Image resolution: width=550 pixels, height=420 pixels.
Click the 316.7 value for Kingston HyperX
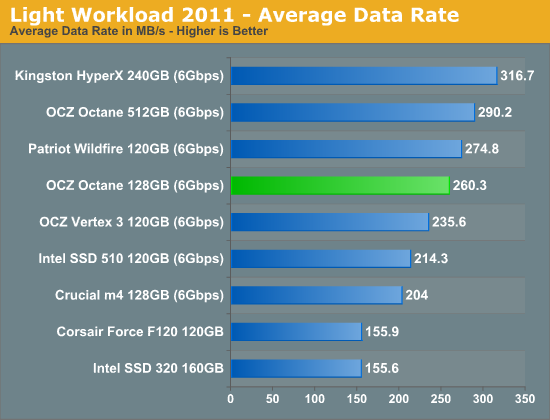[517, 75]
